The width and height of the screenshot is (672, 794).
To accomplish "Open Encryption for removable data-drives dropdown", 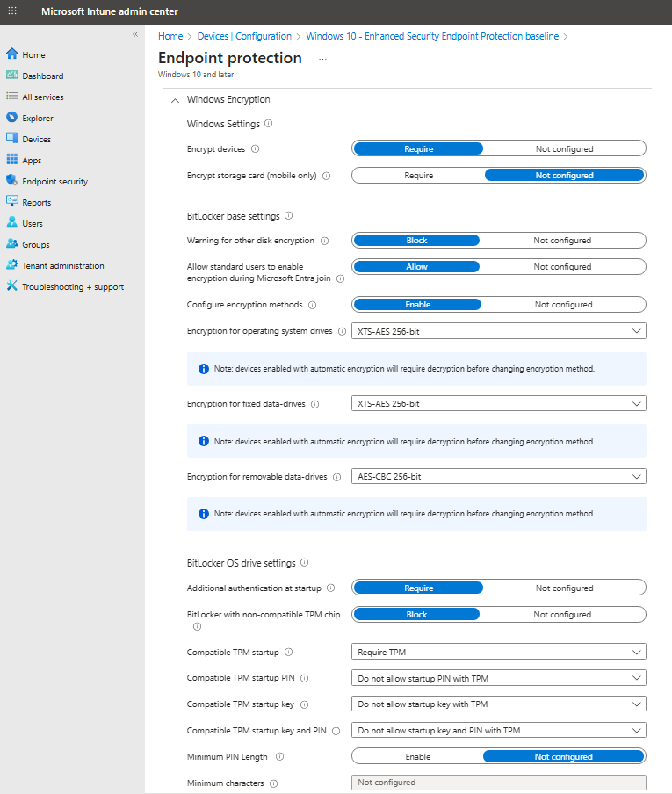I will click(x=499, y=477).
